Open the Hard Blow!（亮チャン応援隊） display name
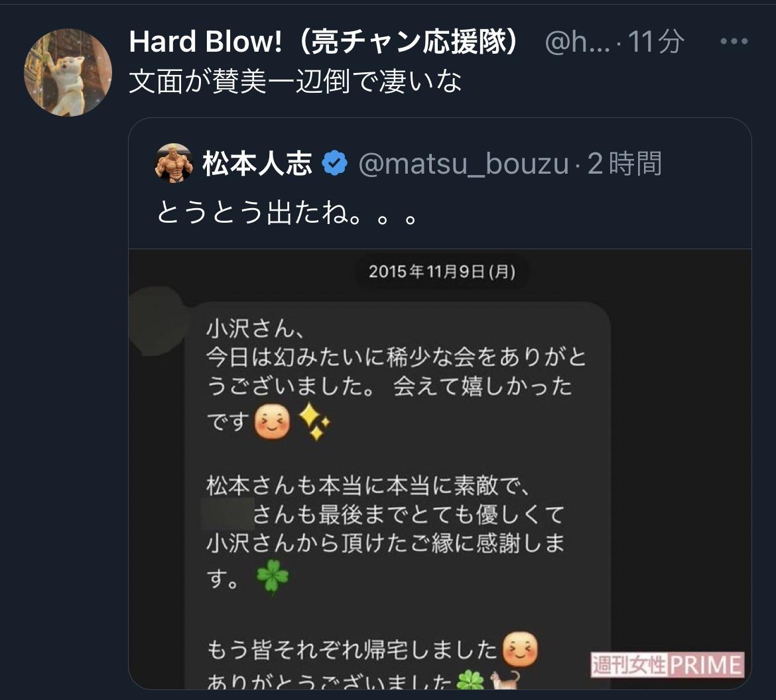This screenshot has width=776, height=700. coord(324,42)
